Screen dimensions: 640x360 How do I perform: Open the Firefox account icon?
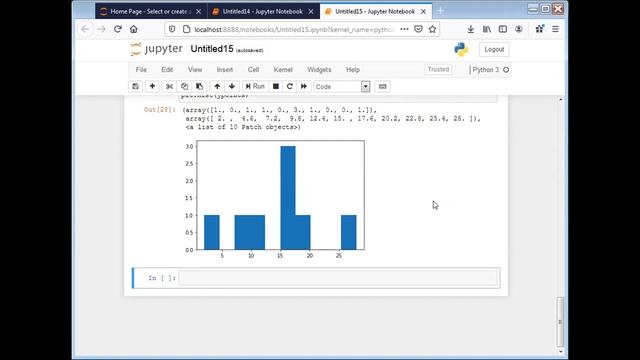click(x=519, y=29)
